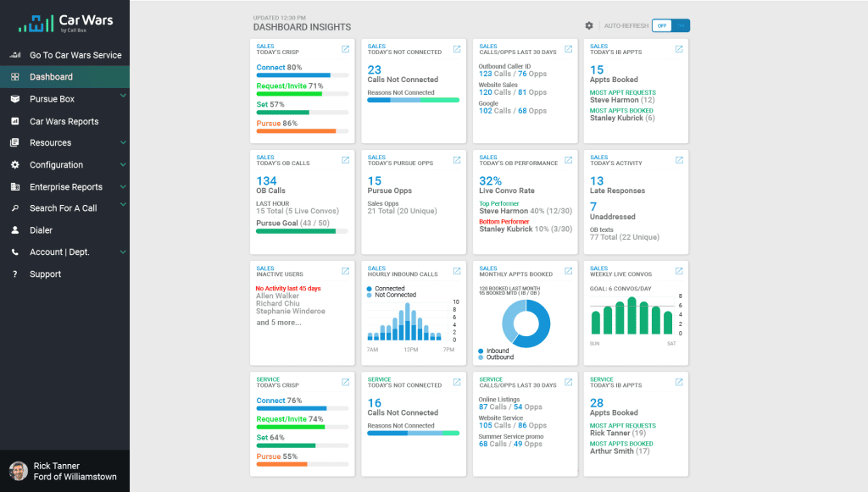
Task: Open dashboard settings gear icon
Action: (x=589, y=25)
